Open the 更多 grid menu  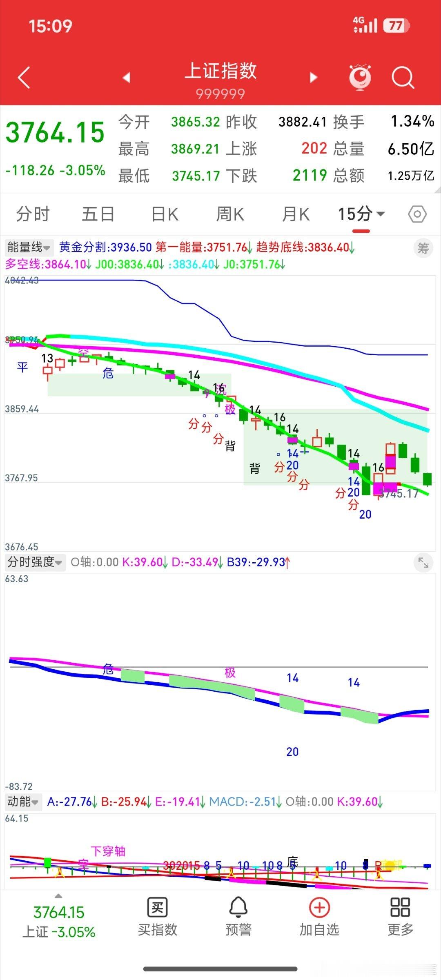[x=400, y=917]
